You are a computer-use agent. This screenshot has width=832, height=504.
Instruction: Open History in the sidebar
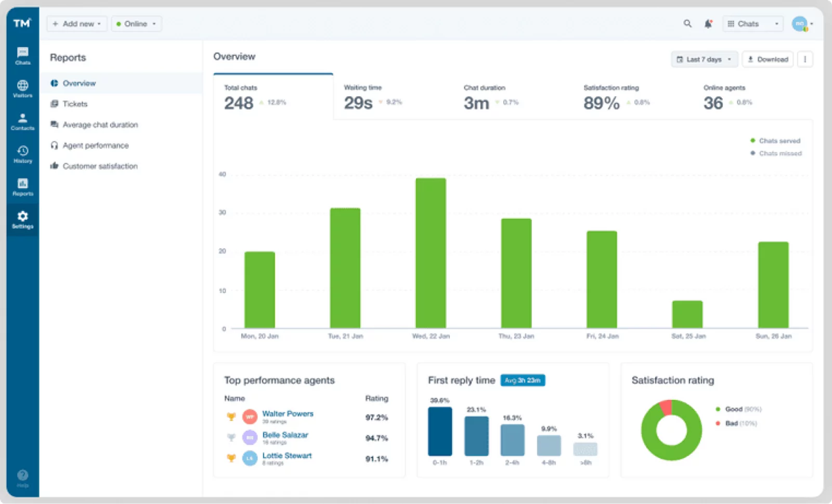[x=23, y=154]
